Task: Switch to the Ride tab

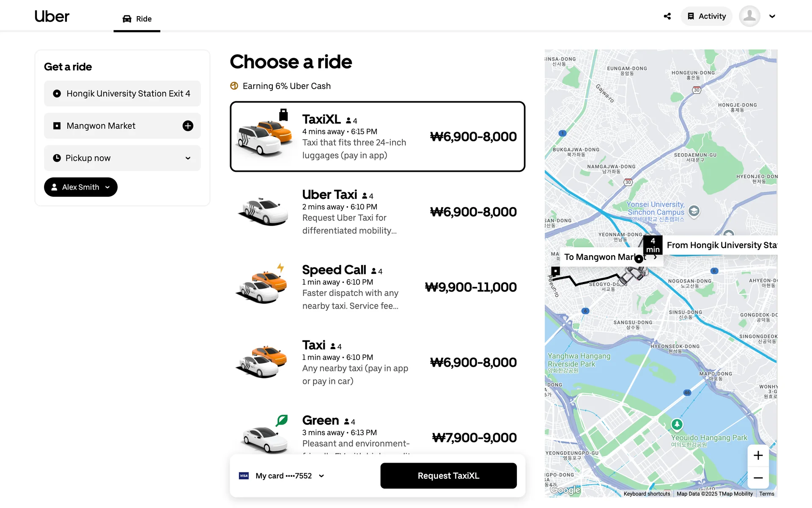Action: [137, 19]
